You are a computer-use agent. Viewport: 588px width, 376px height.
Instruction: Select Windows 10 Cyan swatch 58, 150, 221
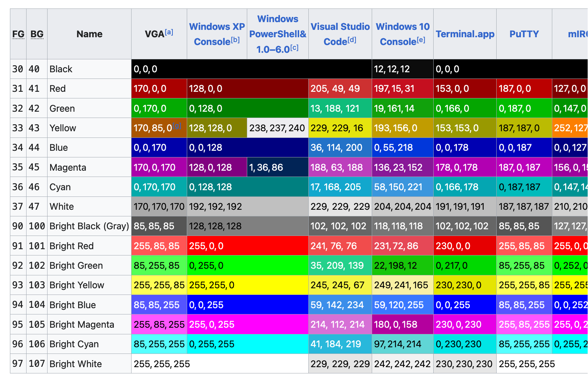pyautogui.click(x=403, y=187)
